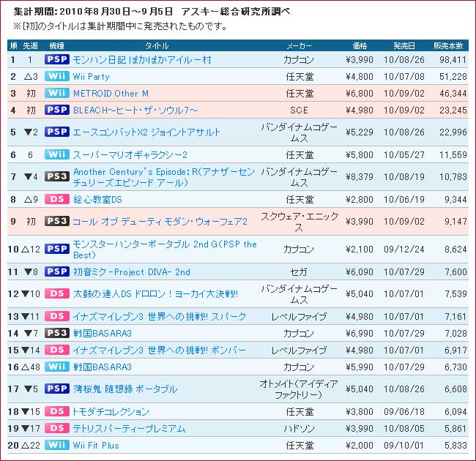
Task: Open the エースコンバットX2 ジョイントアサルト link
Action: 146,132
